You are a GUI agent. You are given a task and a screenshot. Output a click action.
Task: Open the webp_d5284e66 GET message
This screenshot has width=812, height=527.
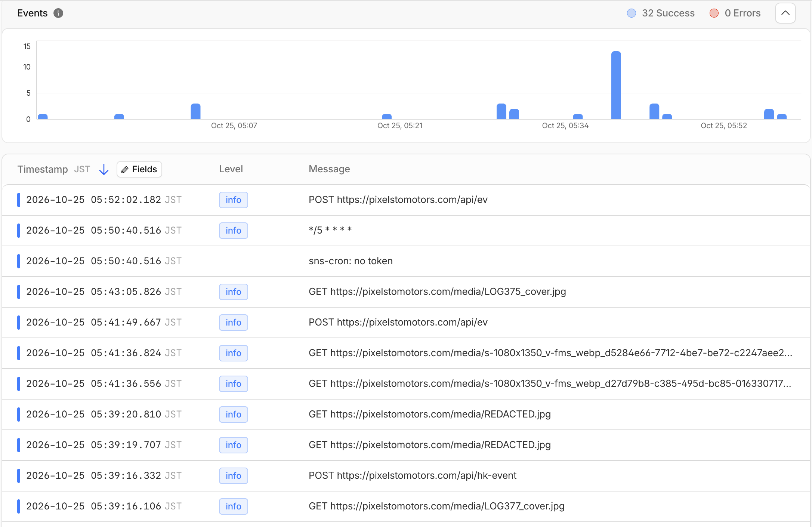[550, 353]
